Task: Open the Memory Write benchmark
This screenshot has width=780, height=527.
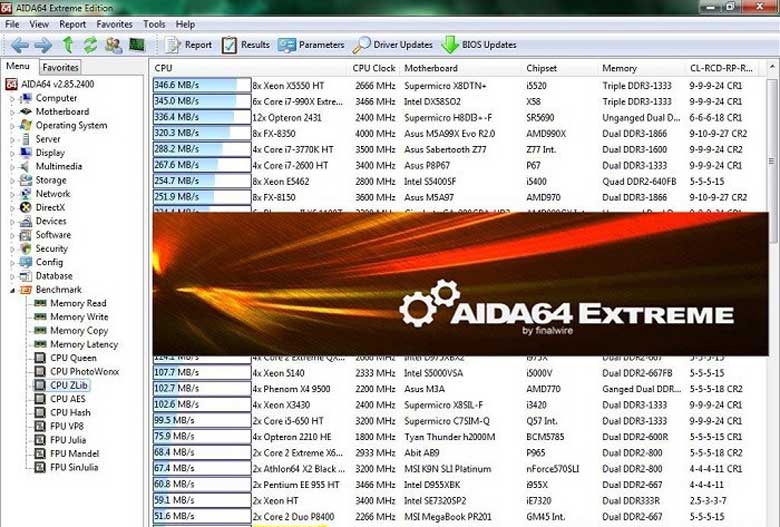Action: coord(79,317)
